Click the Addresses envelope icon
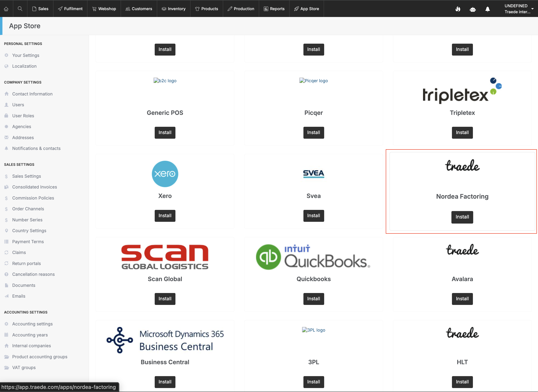538x392 pixels. 6,137
